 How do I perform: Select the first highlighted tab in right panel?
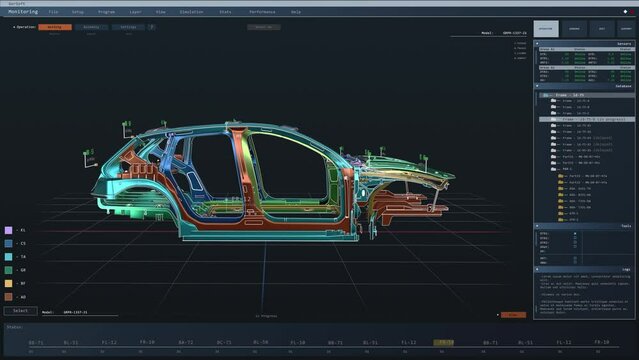546,29
